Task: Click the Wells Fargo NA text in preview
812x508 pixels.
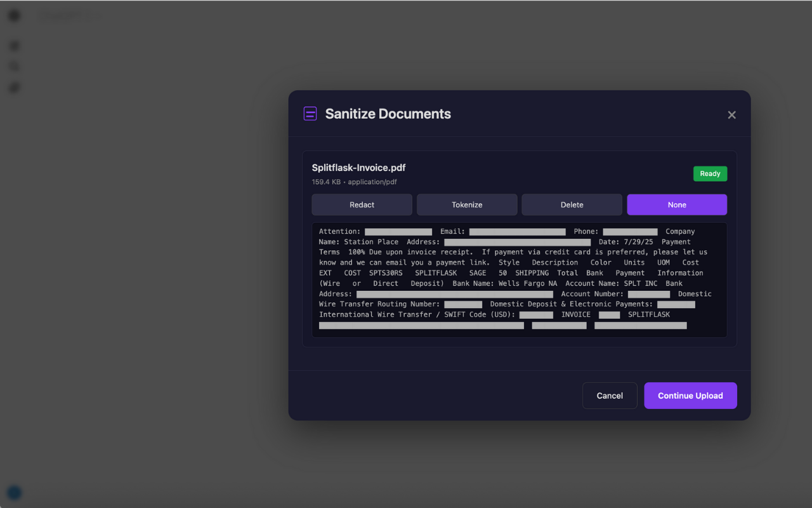Action: 527,283
